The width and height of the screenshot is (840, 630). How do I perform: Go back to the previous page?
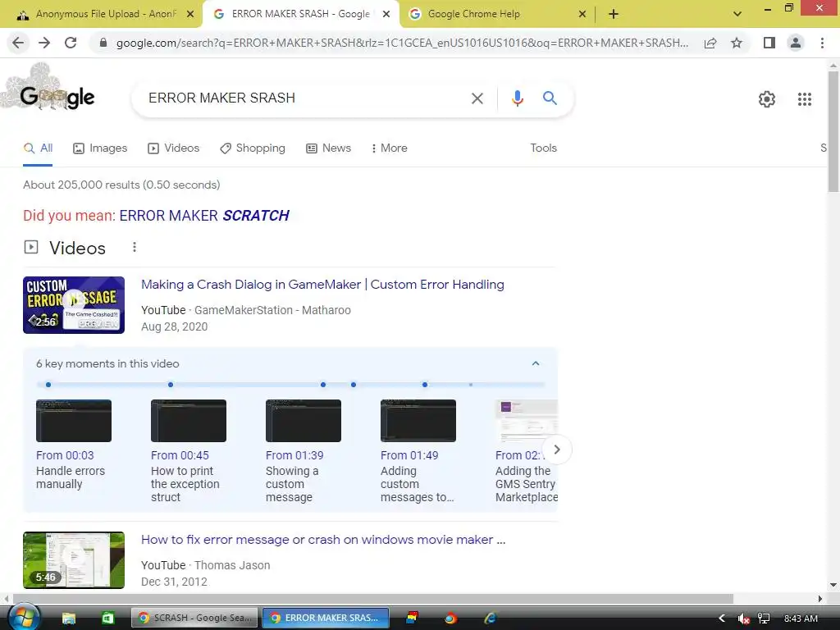point(18,43)
